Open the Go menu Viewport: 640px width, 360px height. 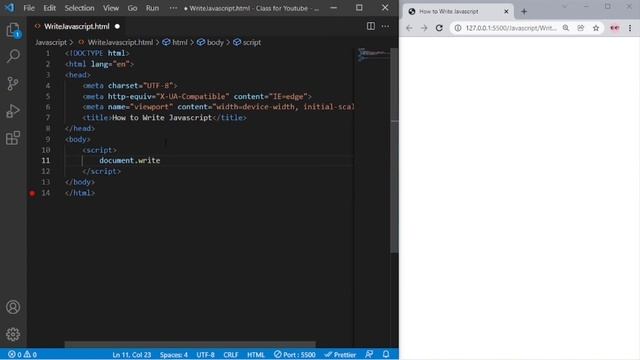pyautogui.click(x=132, y=8)
